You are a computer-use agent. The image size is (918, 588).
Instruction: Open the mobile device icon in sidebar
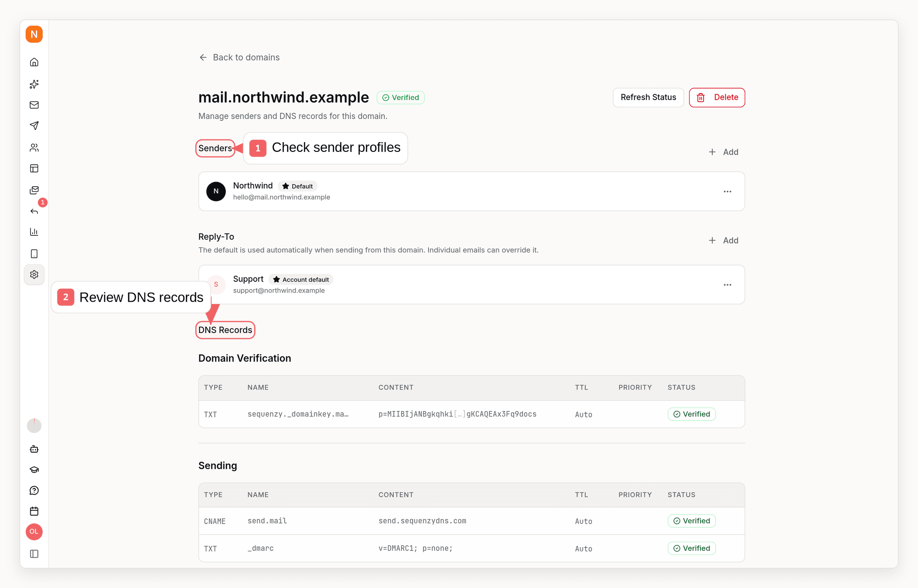[x=34, y=254]
